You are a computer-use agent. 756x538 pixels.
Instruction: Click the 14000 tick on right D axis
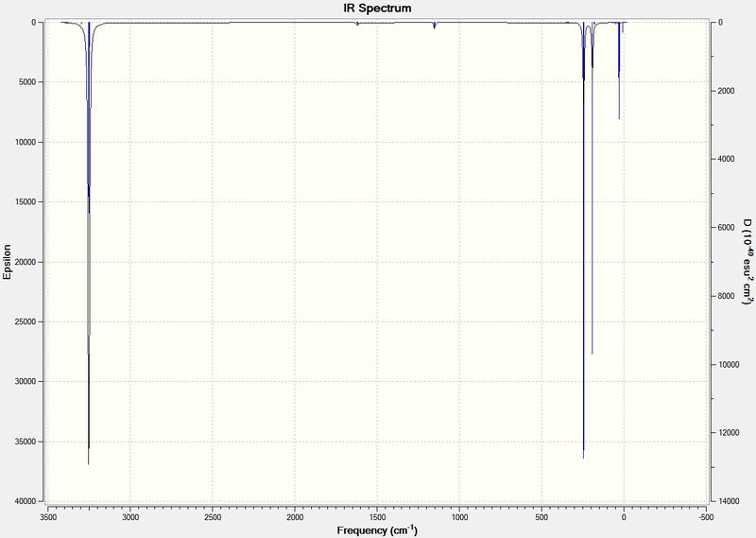coord(728,501)
